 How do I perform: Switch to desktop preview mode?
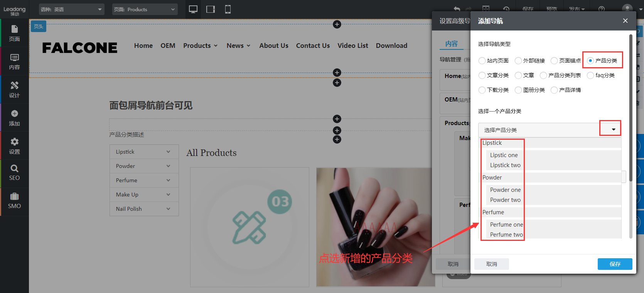[x=193, y=9]
